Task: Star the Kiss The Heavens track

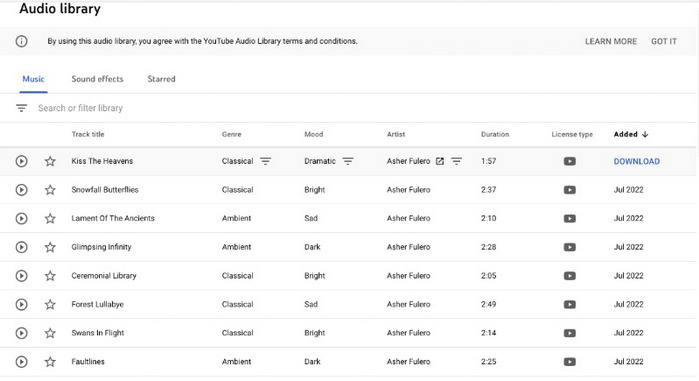Action: click(x=50, y=161)
